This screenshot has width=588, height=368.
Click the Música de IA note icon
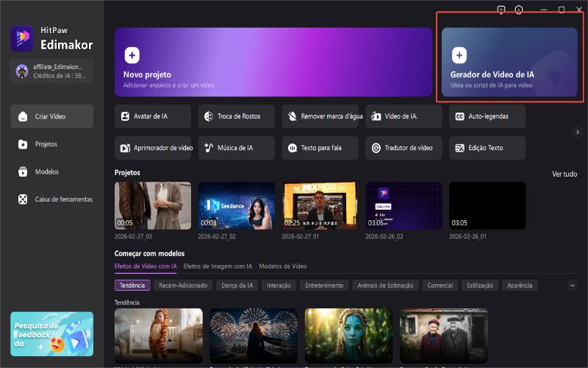point(209,148)
